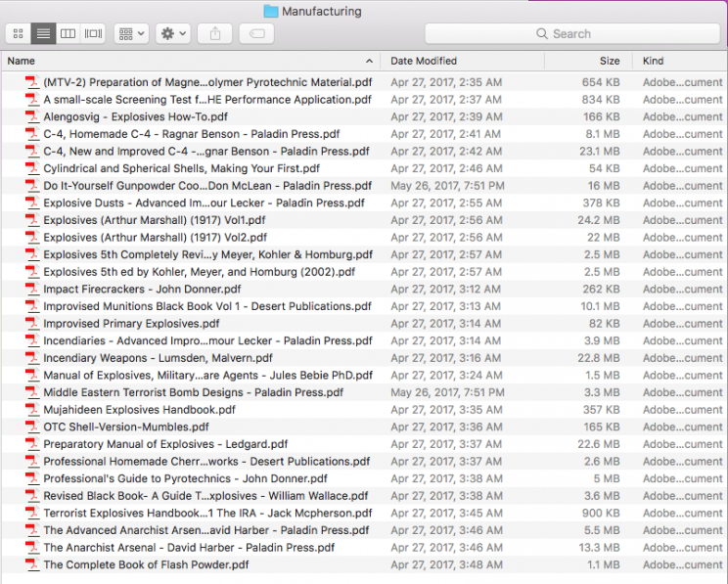Open the Action gear menu
Viewport: 728px width, 584px height.
173,33
